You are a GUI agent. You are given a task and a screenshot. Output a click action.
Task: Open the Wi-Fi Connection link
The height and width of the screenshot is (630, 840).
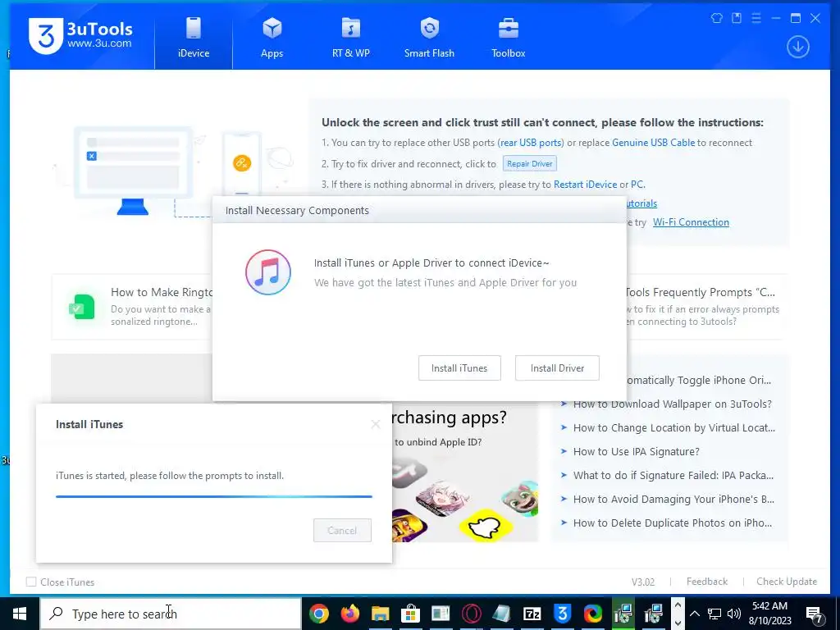[x=691, y=222]
